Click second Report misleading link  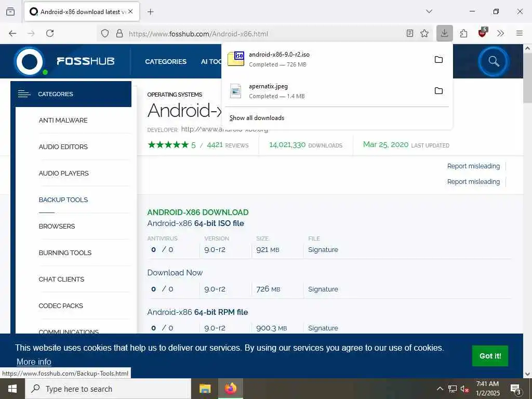[473, 181]
